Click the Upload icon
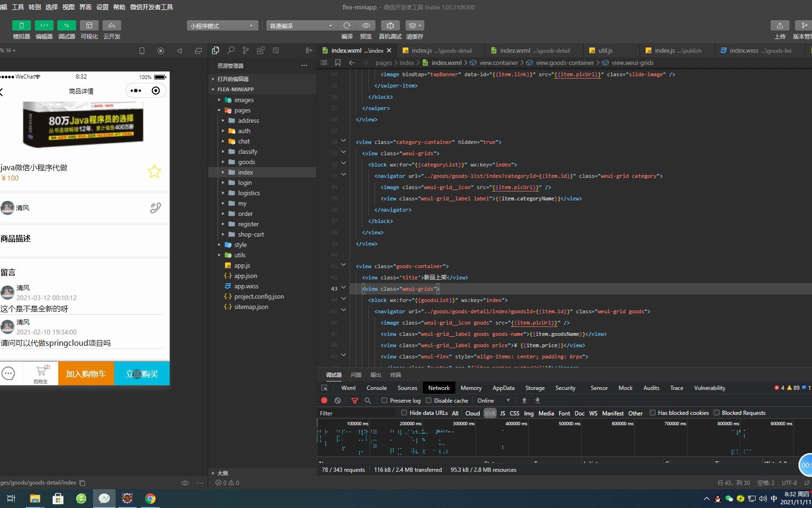This screenshot has height=508, width=812. pos(780,25)
